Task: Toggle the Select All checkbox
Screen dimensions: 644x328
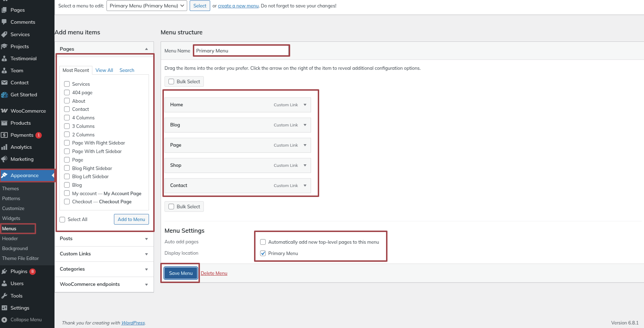Action: pos(62,219)
